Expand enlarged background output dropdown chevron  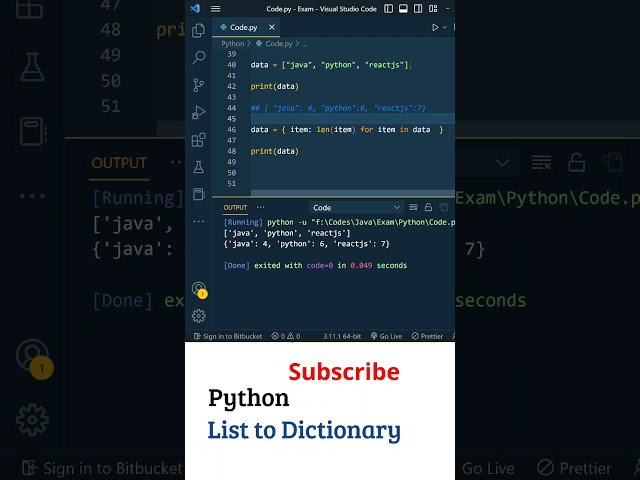click(502, 163)
